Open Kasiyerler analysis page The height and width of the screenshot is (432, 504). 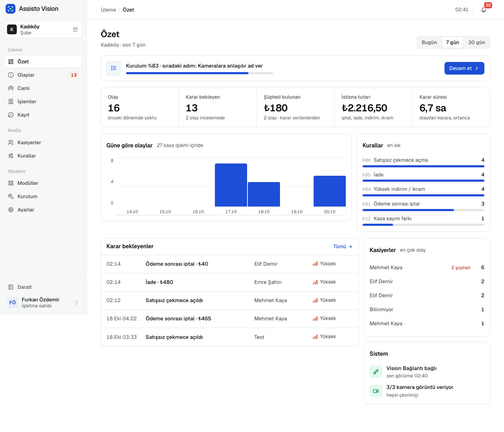pyautogui.click(x=43, y=142)
